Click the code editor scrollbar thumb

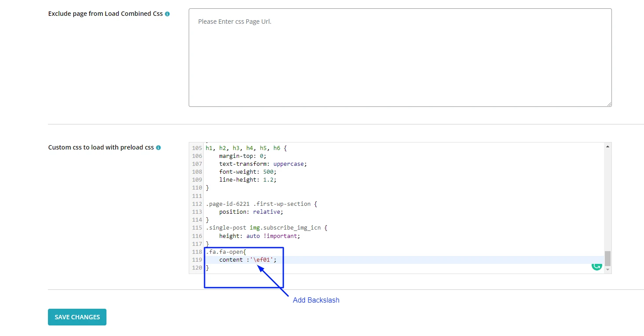(607, 258)
